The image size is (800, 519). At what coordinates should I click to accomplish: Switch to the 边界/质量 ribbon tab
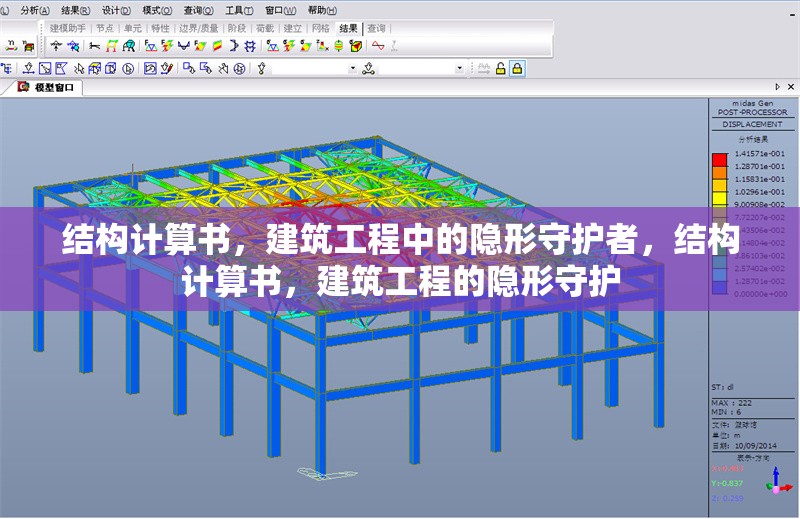click(198, 29)
